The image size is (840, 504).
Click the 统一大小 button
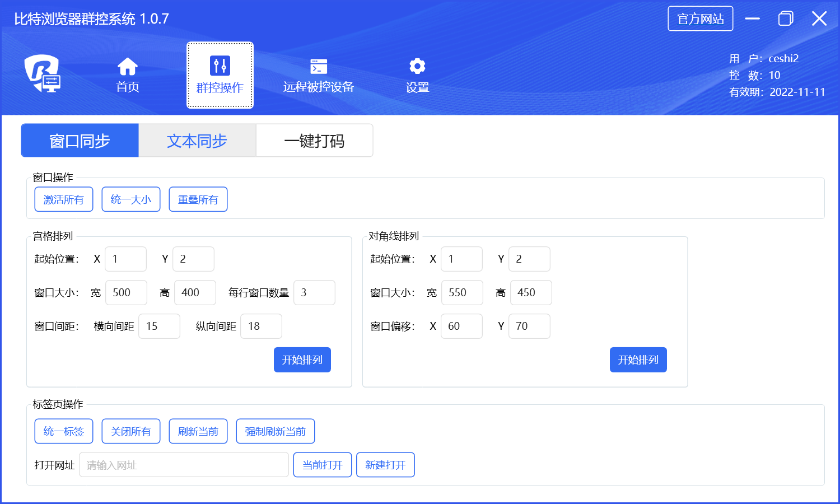coord(131,199)
